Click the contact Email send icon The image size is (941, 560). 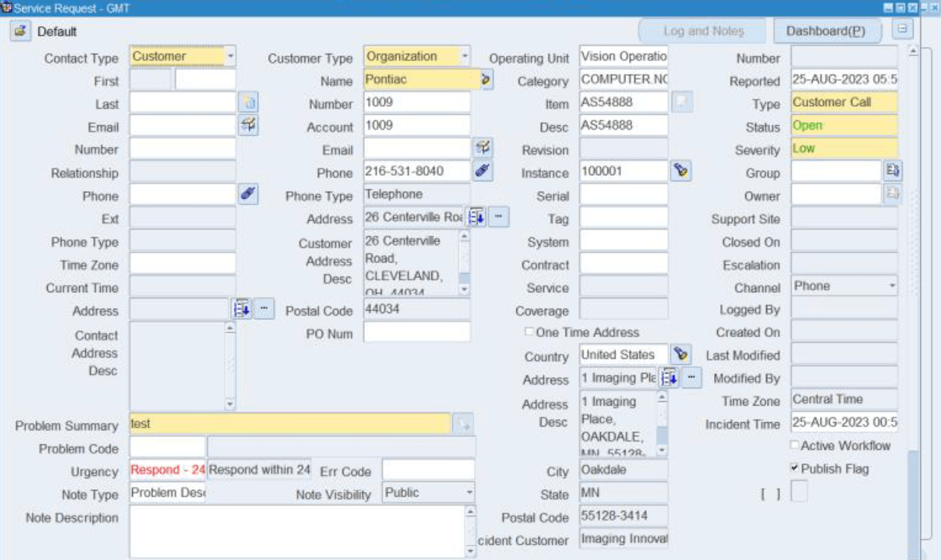pyautogui.click(x=248, y=126)
